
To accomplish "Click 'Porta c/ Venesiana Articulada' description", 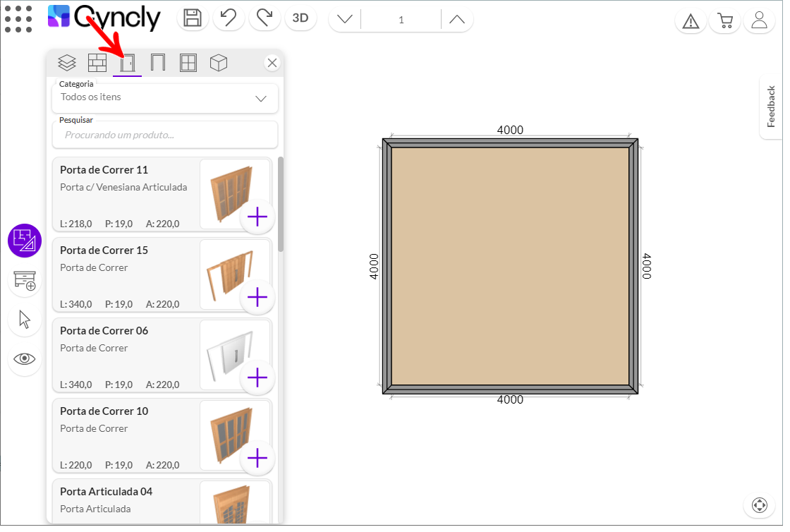I will (123, 188).
